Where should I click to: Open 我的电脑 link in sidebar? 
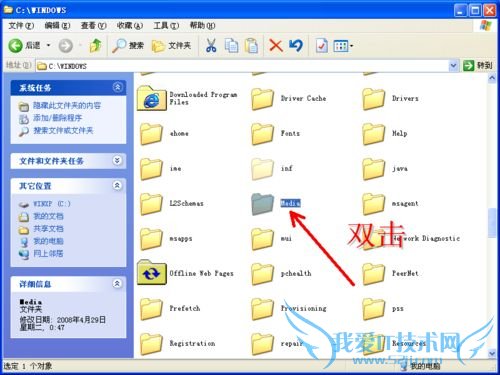(x=48, y=241)
